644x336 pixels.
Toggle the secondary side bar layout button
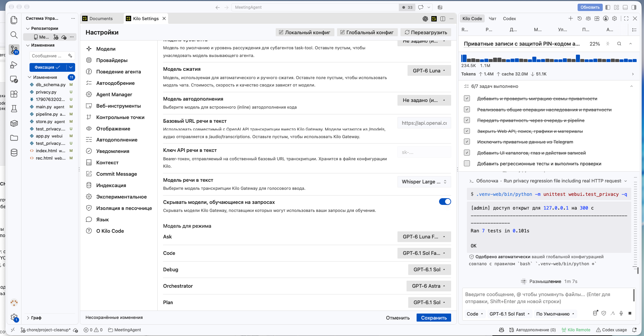[x=634, y=7]
